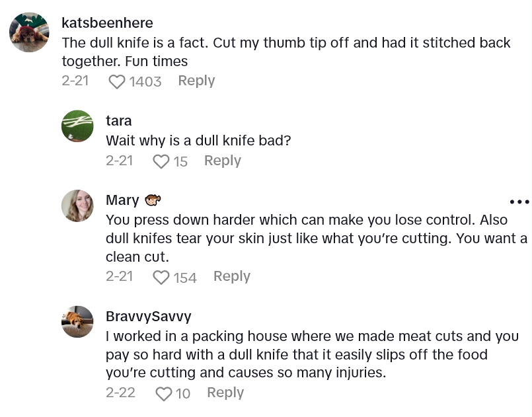Screen dimensions: 532x417
Task: Visit the BravvySavvy username link
Action: pos(148,317)
